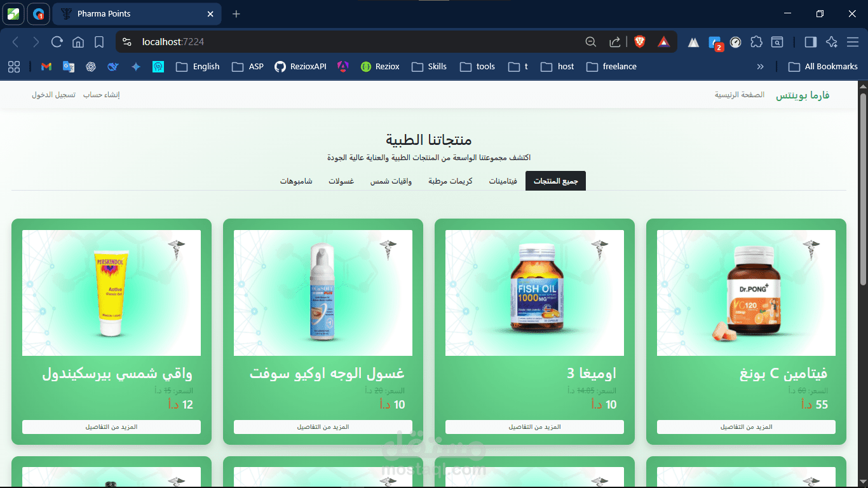Screen dimensions: 868x488
Task: Open the ASP bookmarks folder
Action: click(248, 66)
